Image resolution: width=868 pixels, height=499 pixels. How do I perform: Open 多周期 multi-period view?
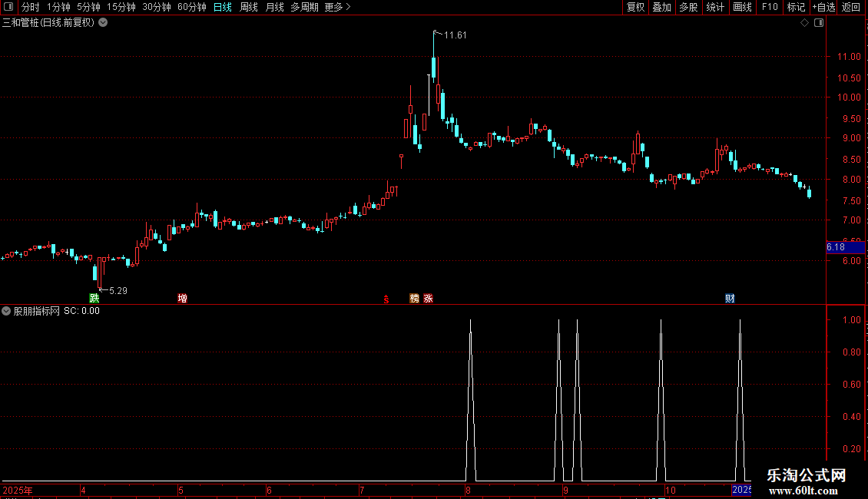[x=304, y=7]
